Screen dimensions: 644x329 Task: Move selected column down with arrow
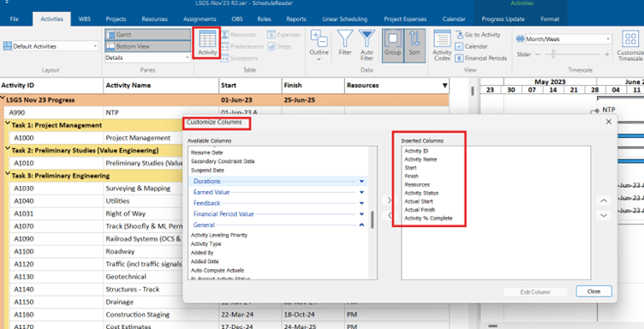click(604, 215)
